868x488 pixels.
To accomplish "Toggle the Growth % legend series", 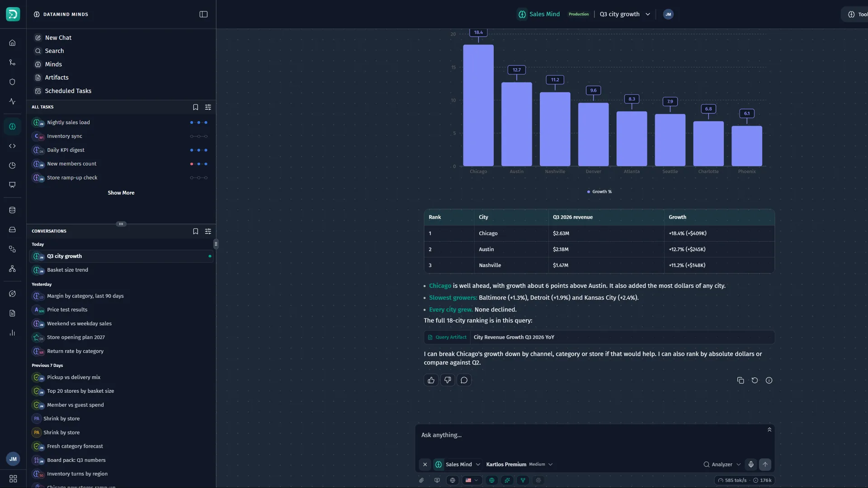I will (599, 192).
